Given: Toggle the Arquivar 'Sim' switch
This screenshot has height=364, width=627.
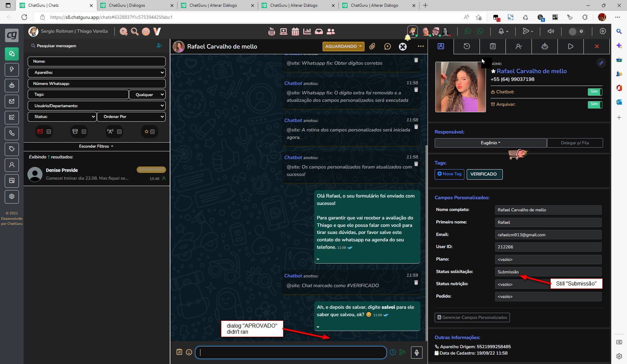Looking at the screenshot, I should pos(595,104).
